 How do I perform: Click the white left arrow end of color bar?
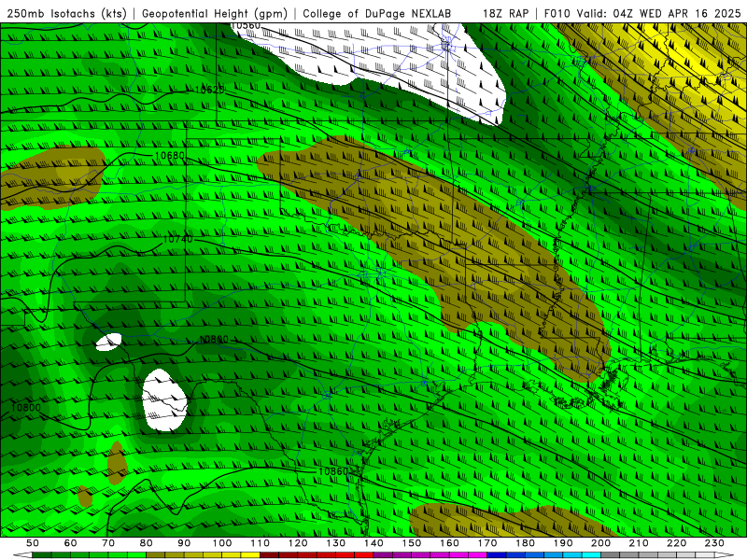coord(22,555)
